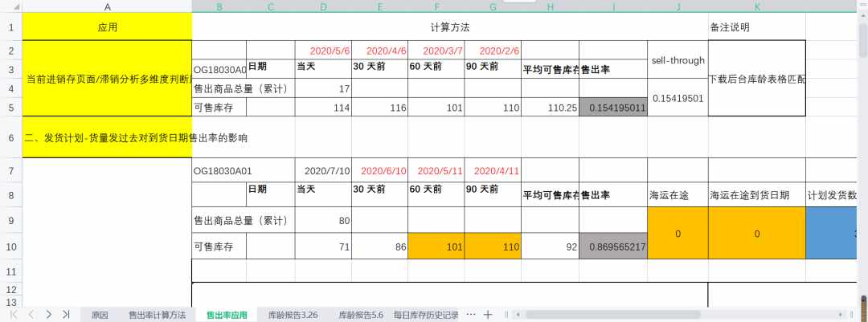This screenshot has width=868, height=322.
Task: Show more sheets via the ellipsis icon
Action: click(x=471, y=314)
